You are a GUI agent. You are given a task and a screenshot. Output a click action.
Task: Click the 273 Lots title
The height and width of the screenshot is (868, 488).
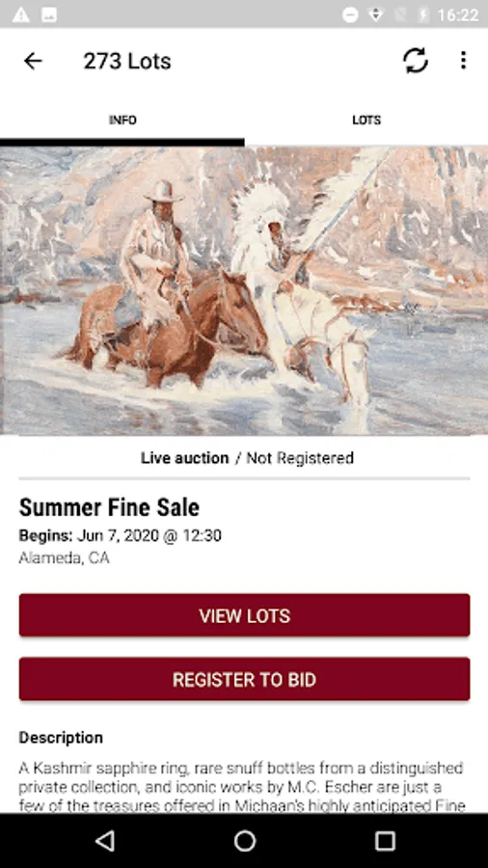tap(127, 61)
